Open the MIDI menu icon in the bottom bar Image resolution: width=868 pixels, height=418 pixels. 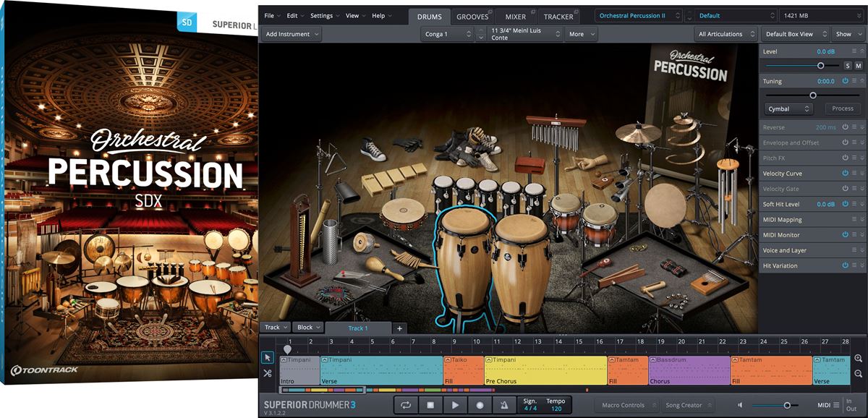point(836,405)
